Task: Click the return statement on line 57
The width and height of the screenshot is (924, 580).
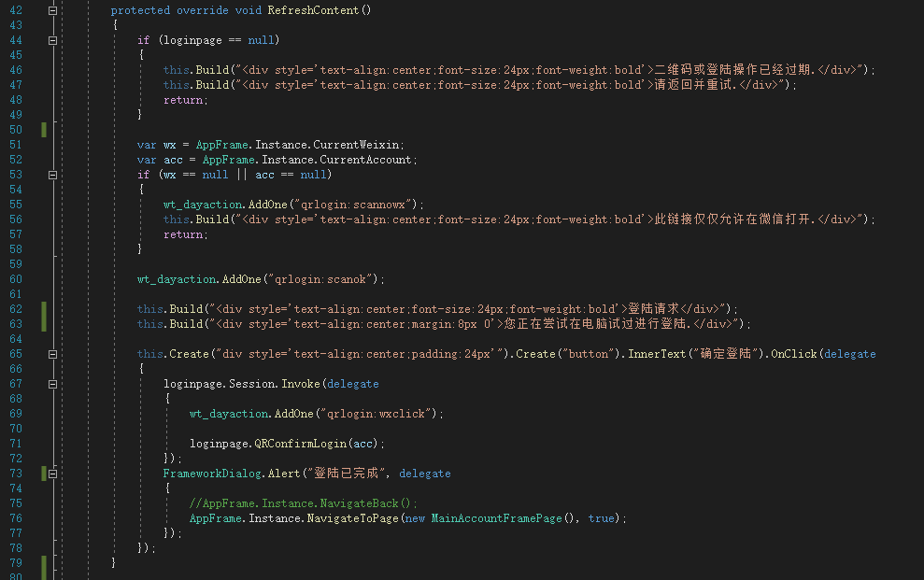Action: coord(185,234)
